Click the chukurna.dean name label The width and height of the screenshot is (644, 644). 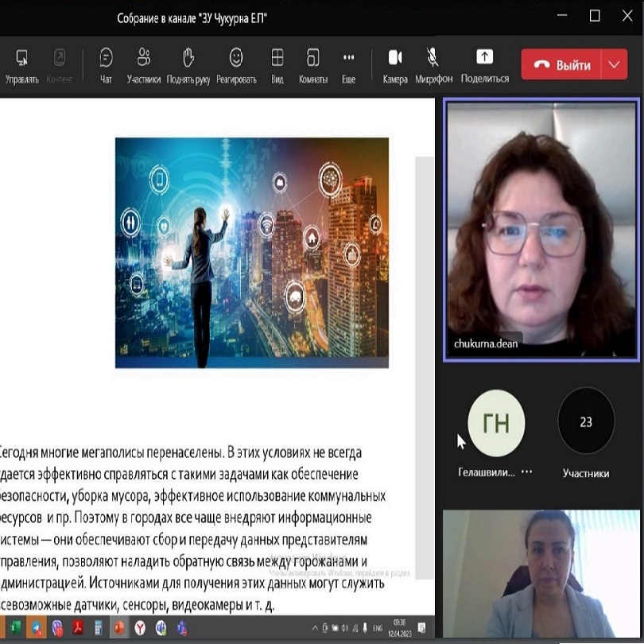pos(486,343)
